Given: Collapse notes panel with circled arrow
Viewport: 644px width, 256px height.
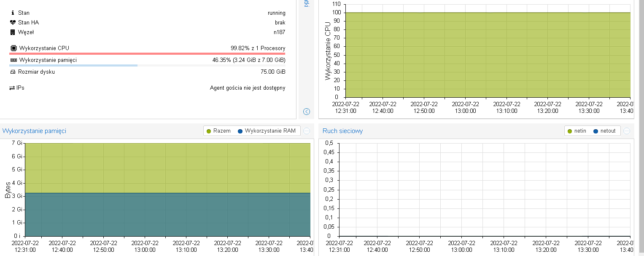Looking at the screenshot, I should tap(307, 112).
